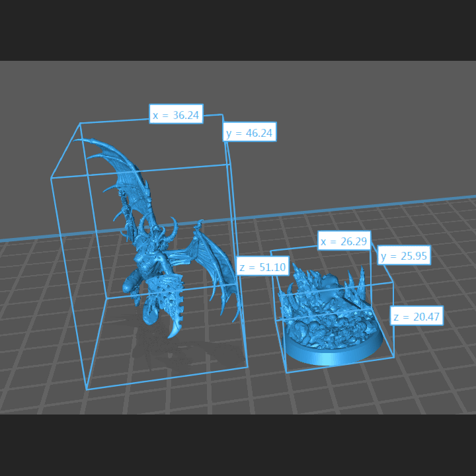The image size is (476, 476).
Task: Select the y = 46.24 dimension label
Action: [x=249, y=132]
